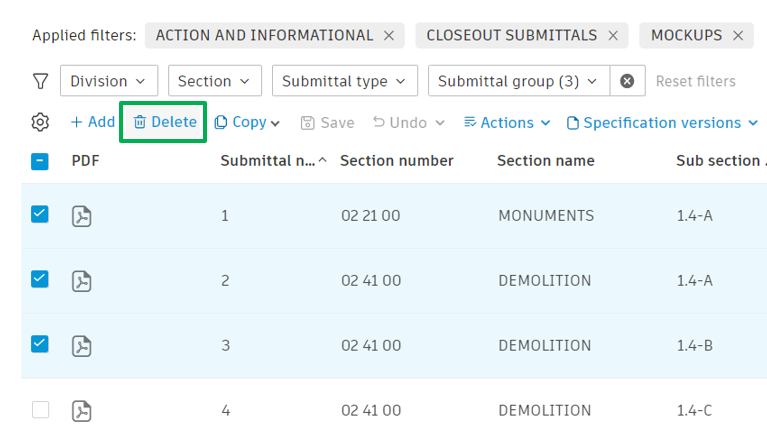Click the filter funnel icon
This screenshot has width=767, height=439.
(40, 81)
